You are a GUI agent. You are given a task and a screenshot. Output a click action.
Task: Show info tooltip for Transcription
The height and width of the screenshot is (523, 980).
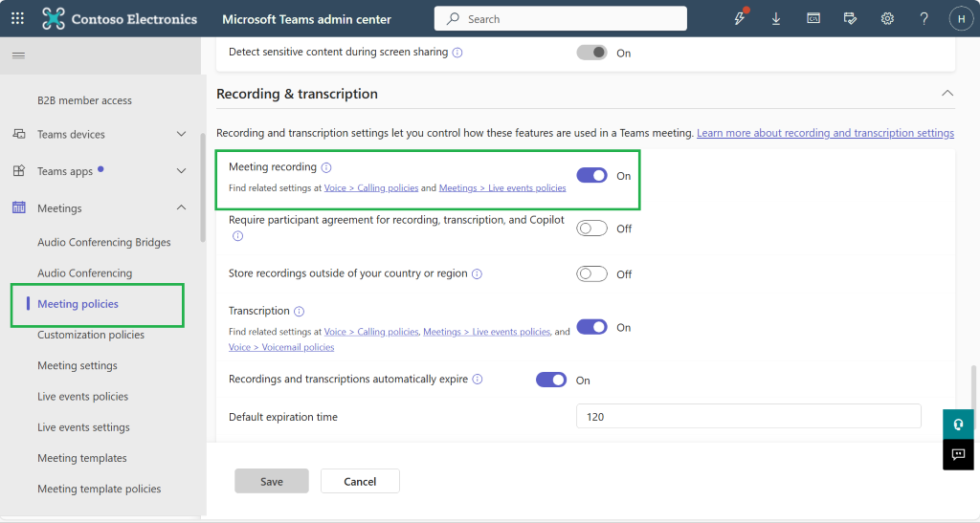(x=299, y=312)
